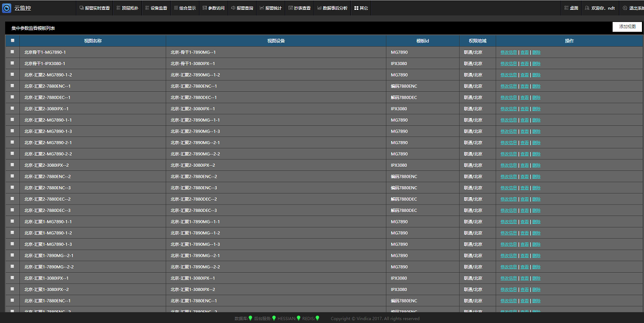Click 退出系统 to log out
The image size is (644, 323).
(633, 8)
